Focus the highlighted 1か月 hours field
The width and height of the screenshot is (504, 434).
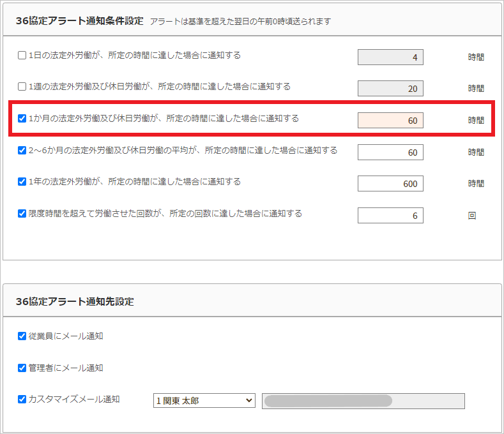390,121
